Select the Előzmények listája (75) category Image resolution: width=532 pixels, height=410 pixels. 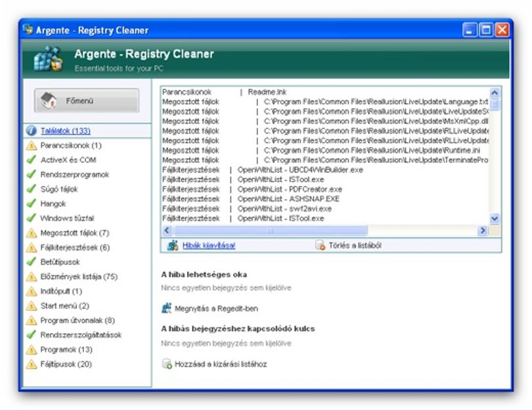[x=79, y=277]
